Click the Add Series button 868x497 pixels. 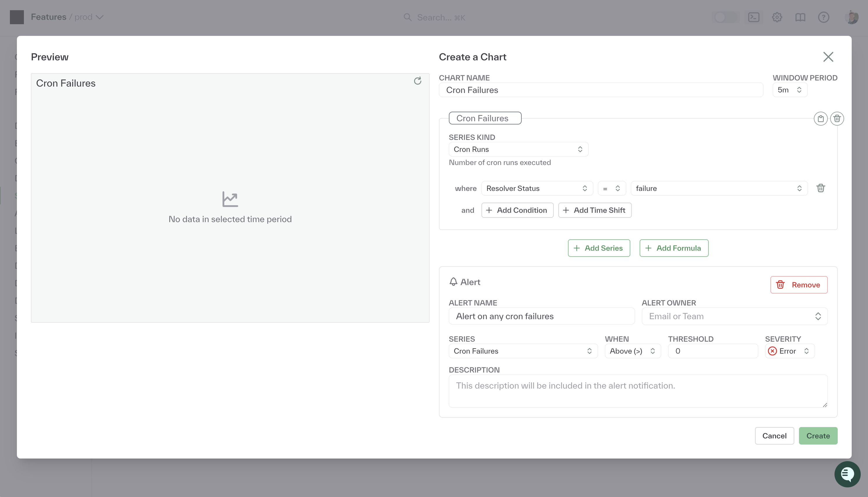[599, 248]
